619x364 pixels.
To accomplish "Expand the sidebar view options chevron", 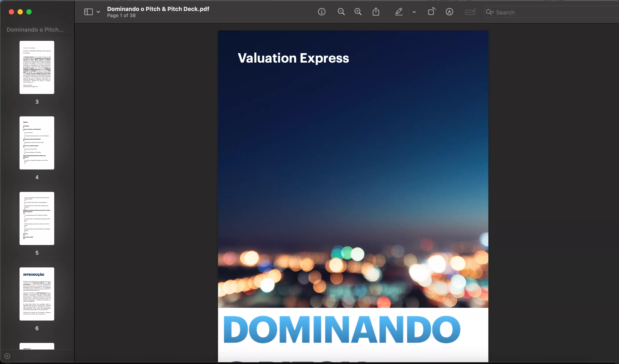I will click(98, 12).
